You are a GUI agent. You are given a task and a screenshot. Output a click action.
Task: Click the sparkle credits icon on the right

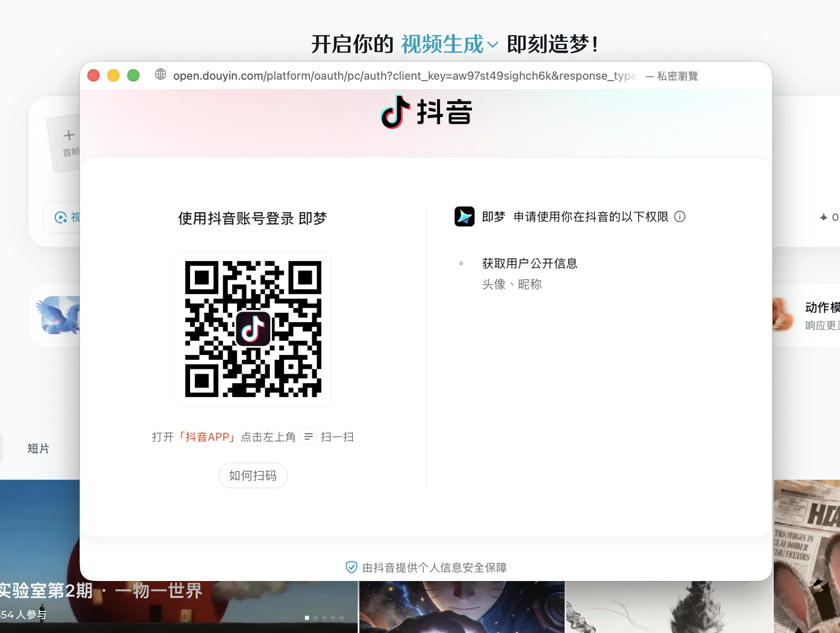[824, 217]
